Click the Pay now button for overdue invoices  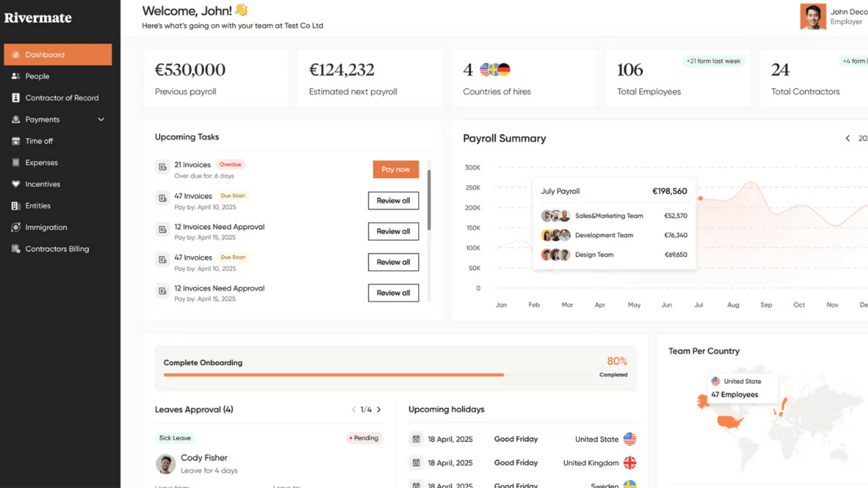click(396, 168)
